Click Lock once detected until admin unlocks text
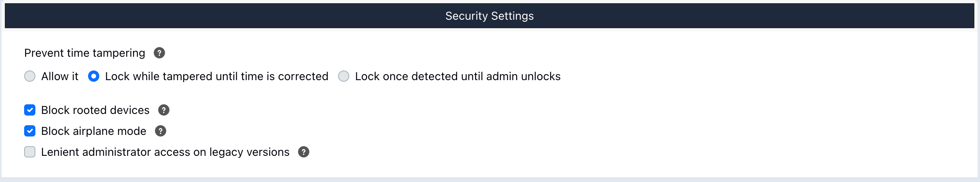980x182 pixels. [458, 76]
